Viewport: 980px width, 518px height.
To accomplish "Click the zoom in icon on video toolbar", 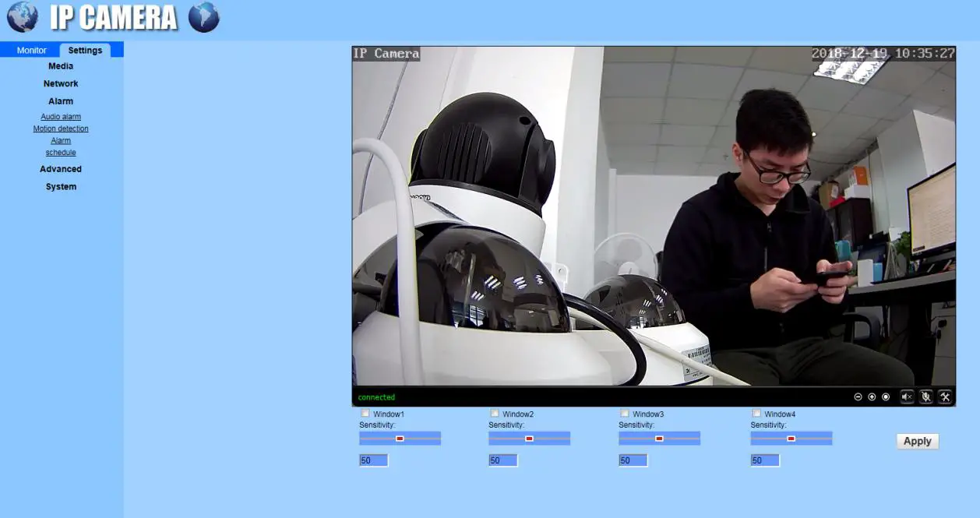I will pos(871,396).
